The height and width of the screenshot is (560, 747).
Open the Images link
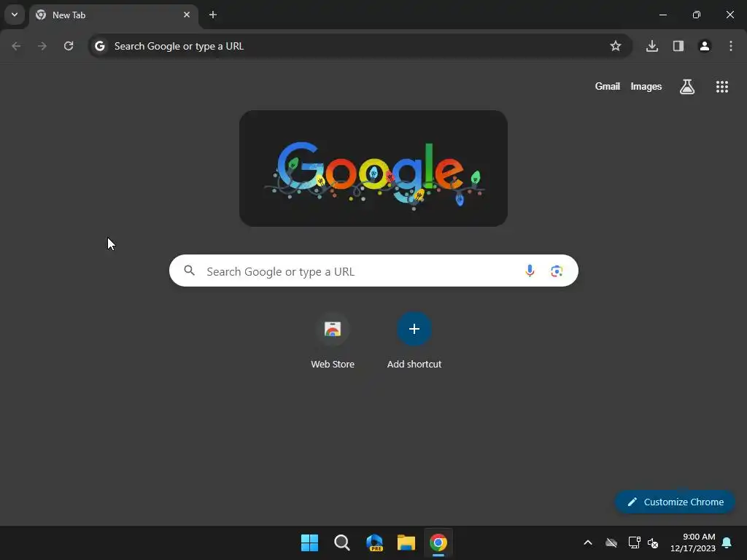(x=646, y=87)
